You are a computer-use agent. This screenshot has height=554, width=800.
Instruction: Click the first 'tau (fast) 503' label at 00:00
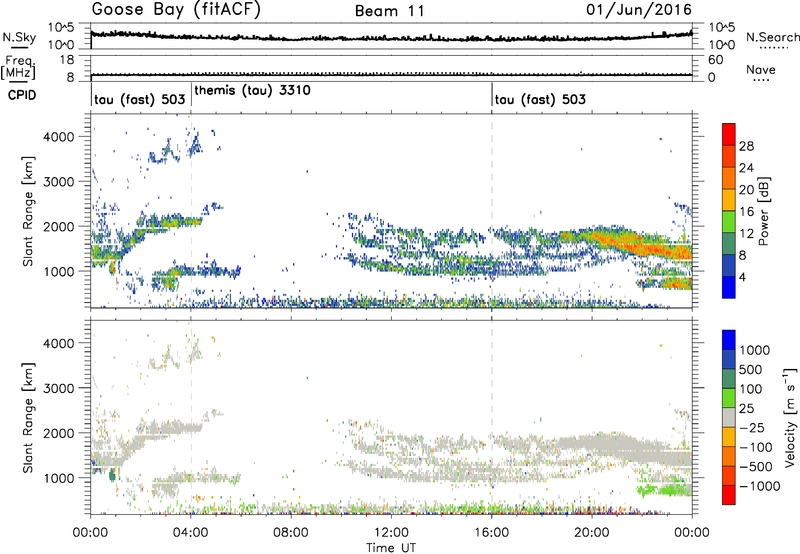(x=139, y=99)
